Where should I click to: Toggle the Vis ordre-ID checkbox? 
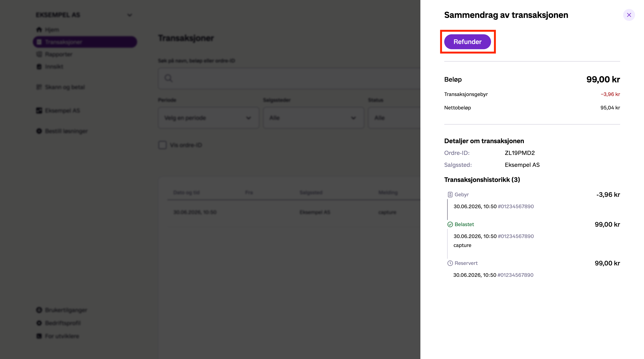(162, 145)
